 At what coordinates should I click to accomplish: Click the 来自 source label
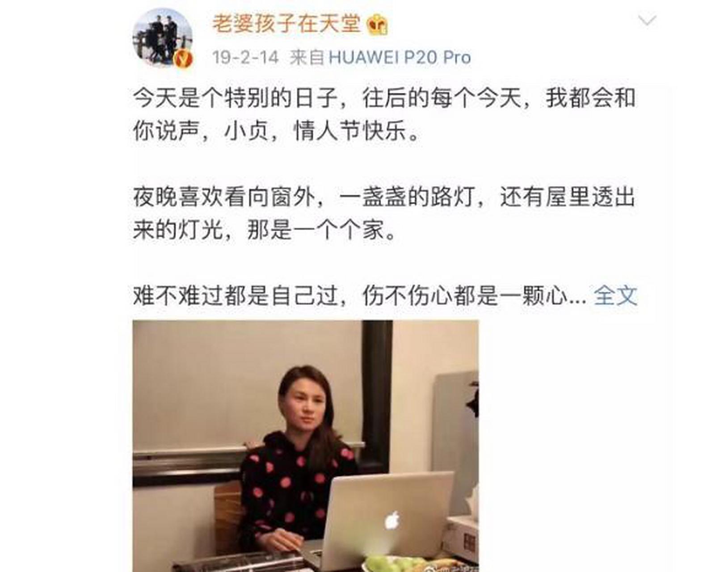pos(307,58)
